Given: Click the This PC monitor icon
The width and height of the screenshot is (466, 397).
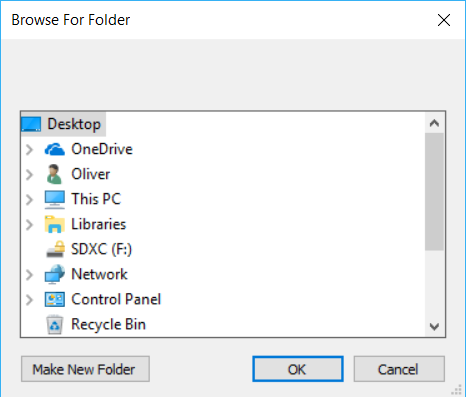Looking at the screenshot, I should pyautogui.click(x=55, y=199).
